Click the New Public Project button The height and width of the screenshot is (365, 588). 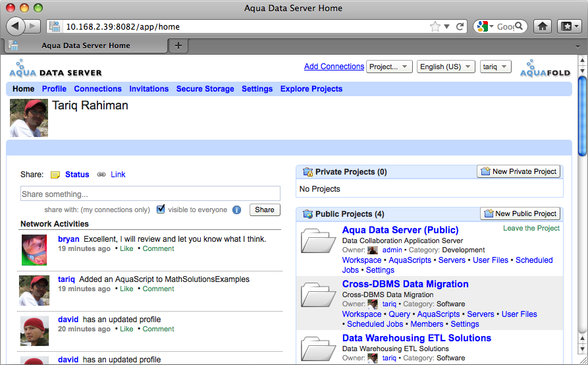coord(520,213)
